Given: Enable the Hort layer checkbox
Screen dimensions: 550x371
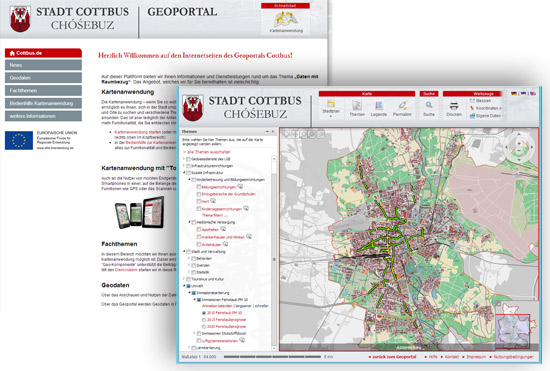Looking at the screenshot, I should pyautogui.click(x=199, y=201).
